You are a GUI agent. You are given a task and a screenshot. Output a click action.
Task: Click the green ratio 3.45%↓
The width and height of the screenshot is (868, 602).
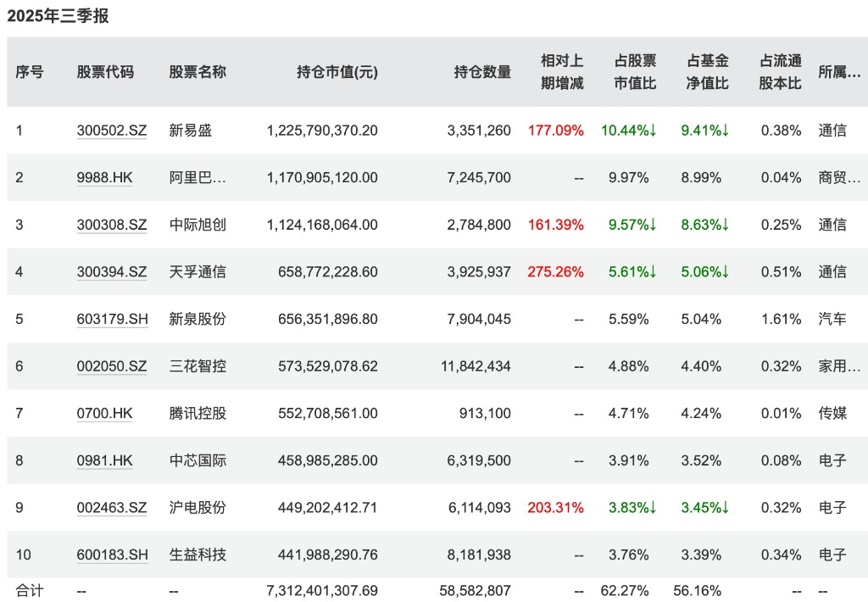704,507
